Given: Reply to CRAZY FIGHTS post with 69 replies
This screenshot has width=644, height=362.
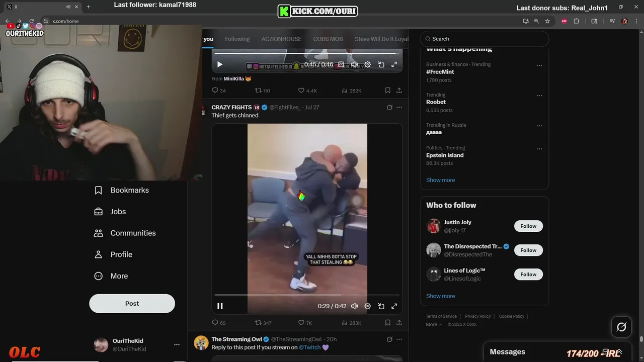Looking at the screenshot, I should pyautogui.click(x=218, y=323).
